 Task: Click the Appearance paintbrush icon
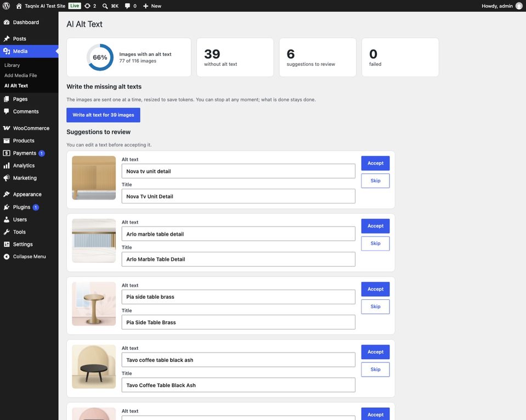(x=7, y=194)
